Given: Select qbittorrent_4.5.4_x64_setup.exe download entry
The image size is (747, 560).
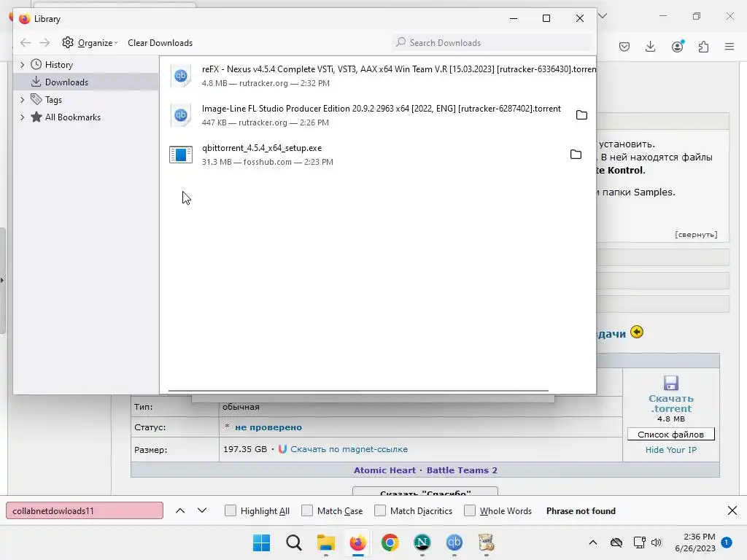Looking at the screenshot, I should tap(378, 155).
